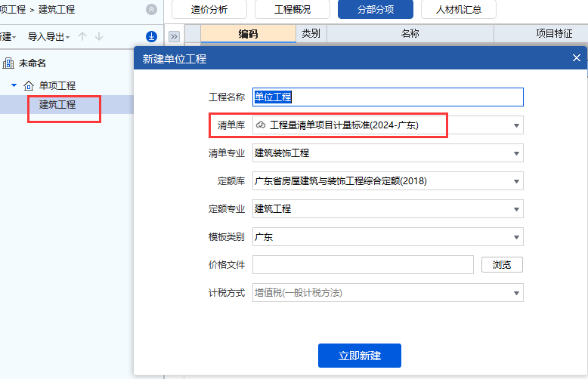Viewport: 588px width, 379px height.
Task: Select the 分部分项 tab
Action: point(376,9)
